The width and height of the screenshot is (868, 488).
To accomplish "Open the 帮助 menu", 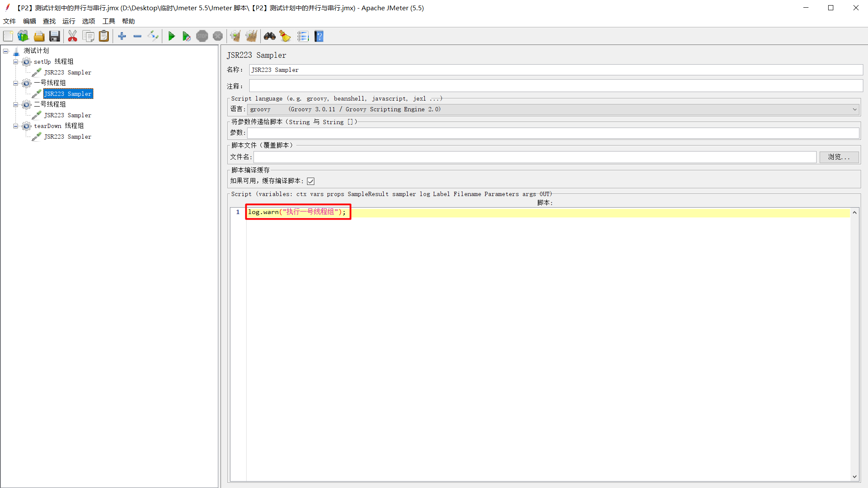I will pos(128,21).
